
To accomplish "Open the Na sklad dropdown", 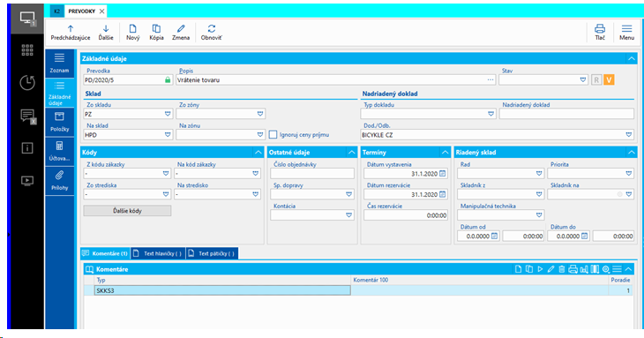I will pos(168,135).
